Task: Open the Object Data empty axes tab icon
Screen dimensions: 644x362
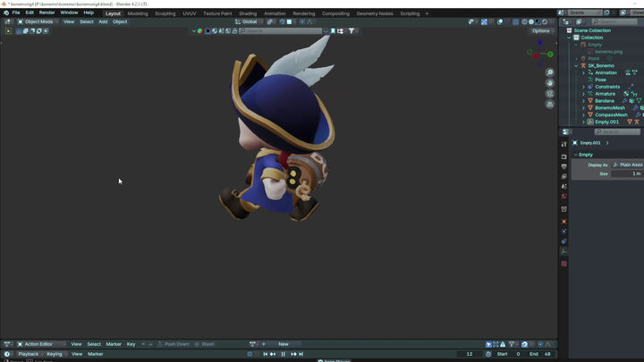Action: 563,251
